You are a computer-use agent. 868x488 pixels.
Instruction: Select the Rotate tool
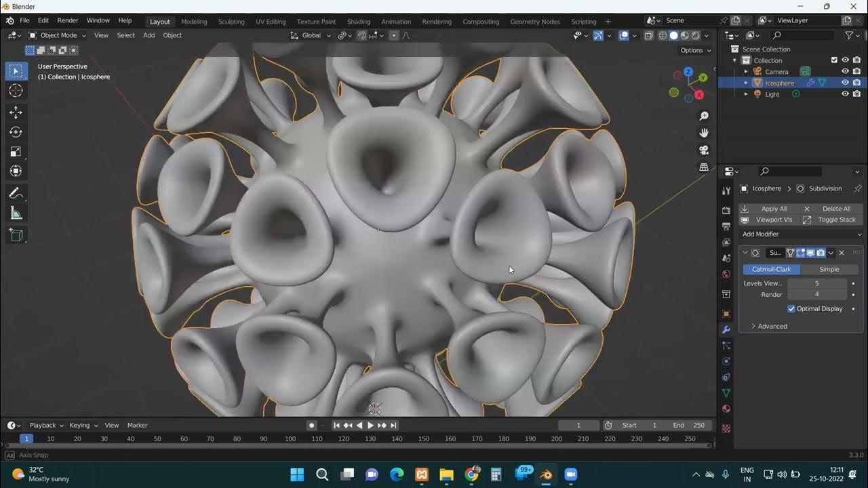point(16,132)
